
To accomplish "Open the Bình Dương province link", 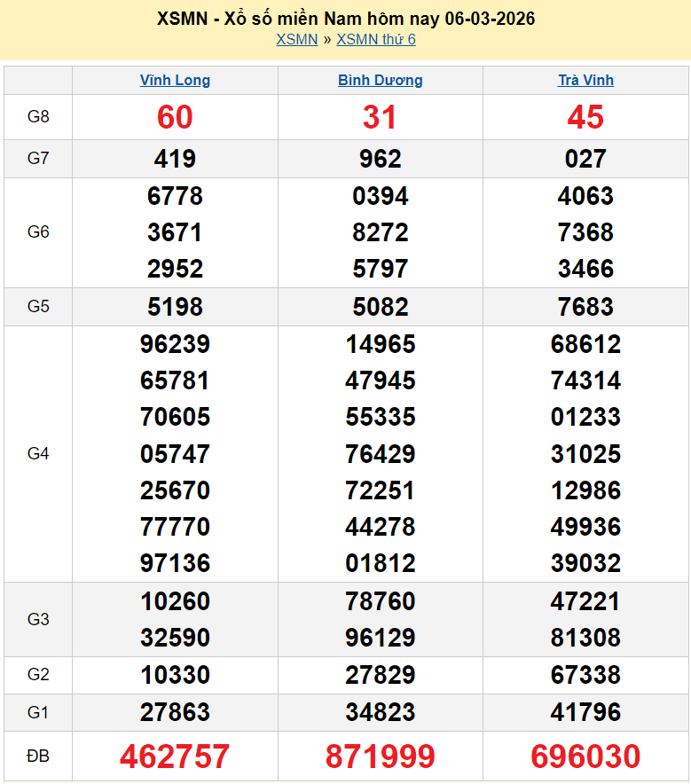I will point(380,80).
